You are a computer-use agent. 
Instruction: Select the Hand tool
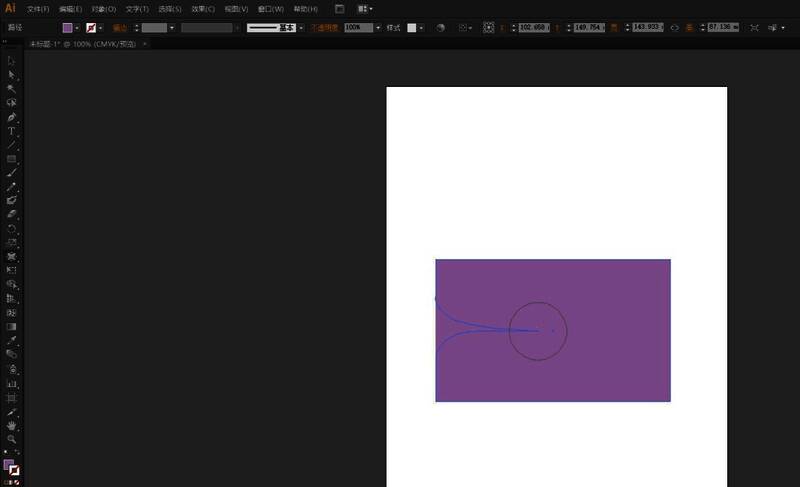coord(12,425)
